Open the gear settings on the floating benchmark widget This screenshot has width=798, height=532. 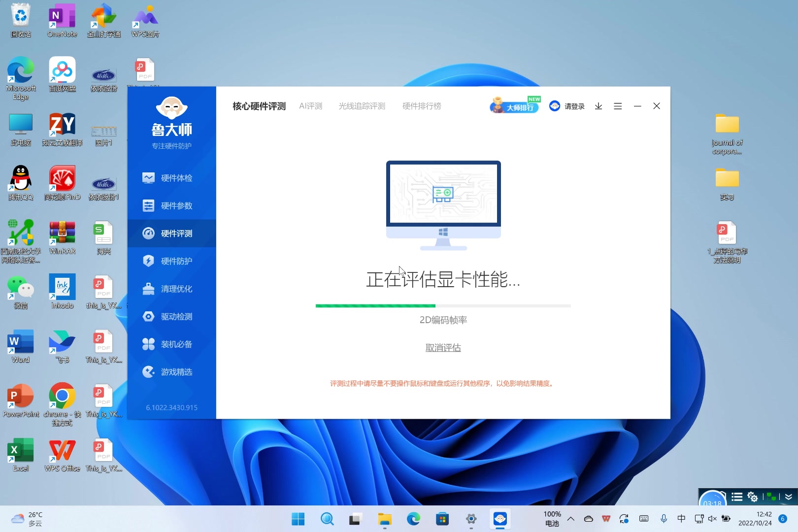pyautogui.click(x=751, y=498)
